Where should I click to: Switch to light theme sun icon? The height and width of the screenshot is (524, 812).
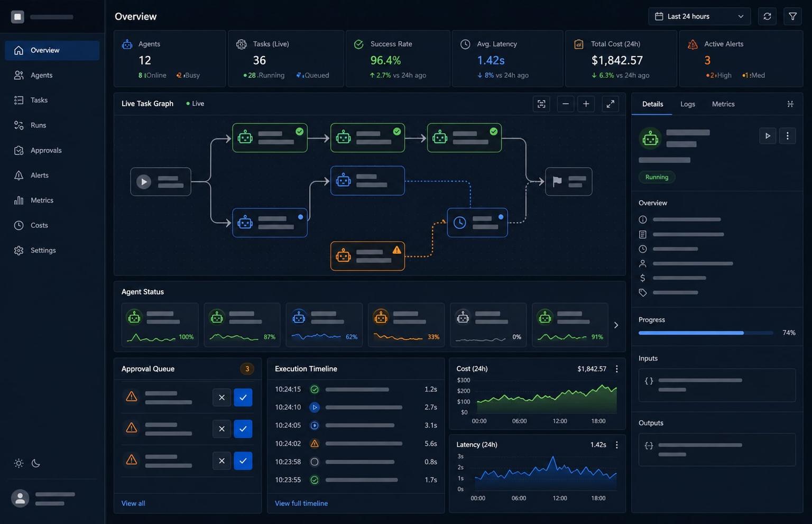click(x=19, y=463)
